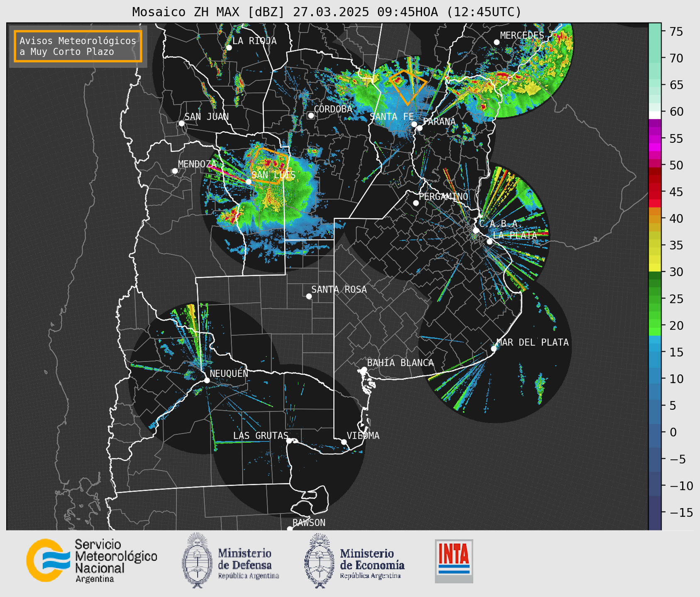Screen dimensions: 700x597
Task: Click the MAR DEL PLATA label
Action: point(532,342)
